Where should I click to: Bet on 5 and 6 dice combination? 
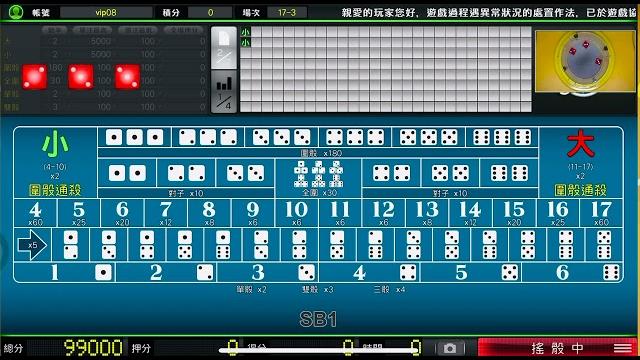point(604,245)
